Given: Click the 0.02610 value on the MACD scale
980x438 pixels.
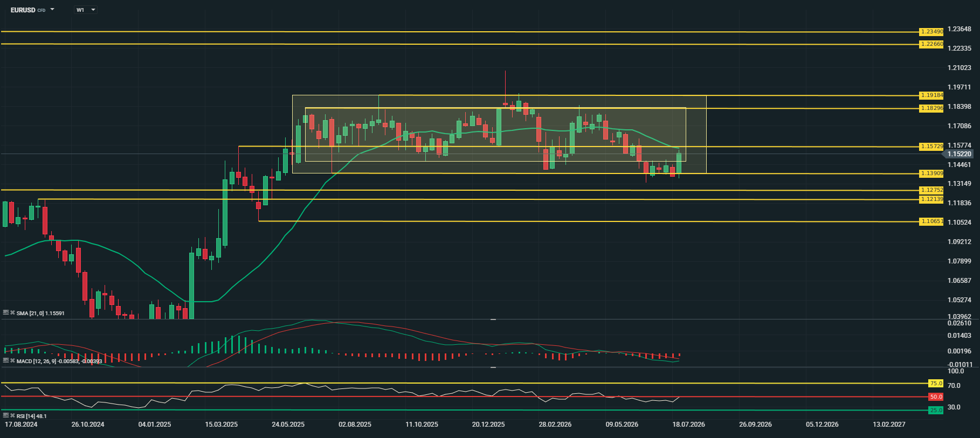Looking at the screenshot, I should [x=960, y=323].
